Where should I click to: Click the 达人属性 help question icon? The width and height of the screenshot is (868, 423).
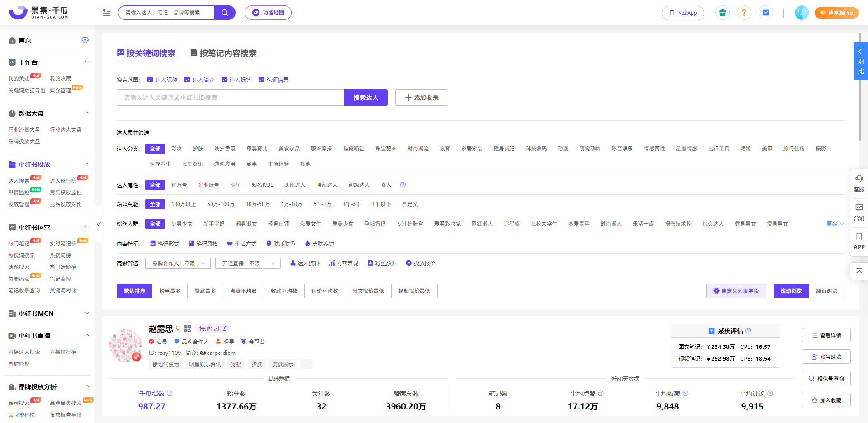[403, 184]
